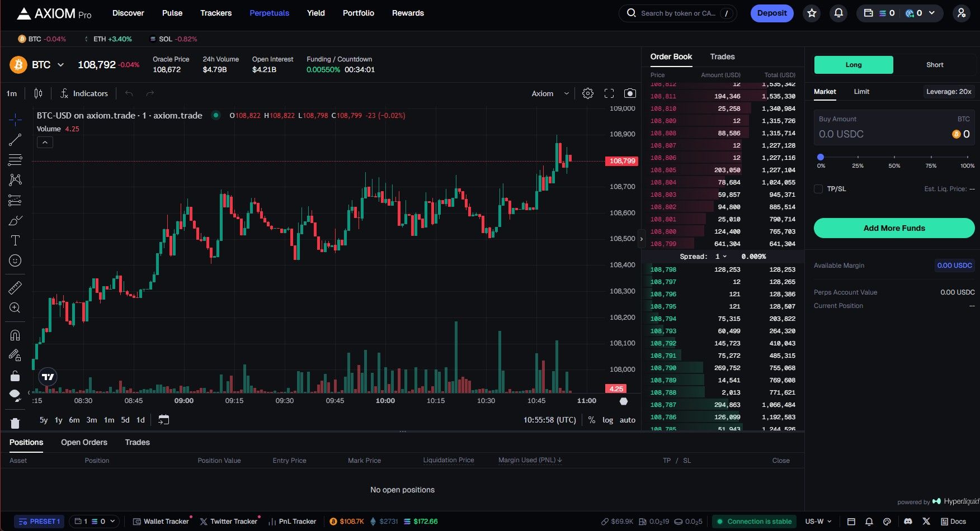Open the Leverage 20x selector
The image size is (980, 531).
(949, 92)
